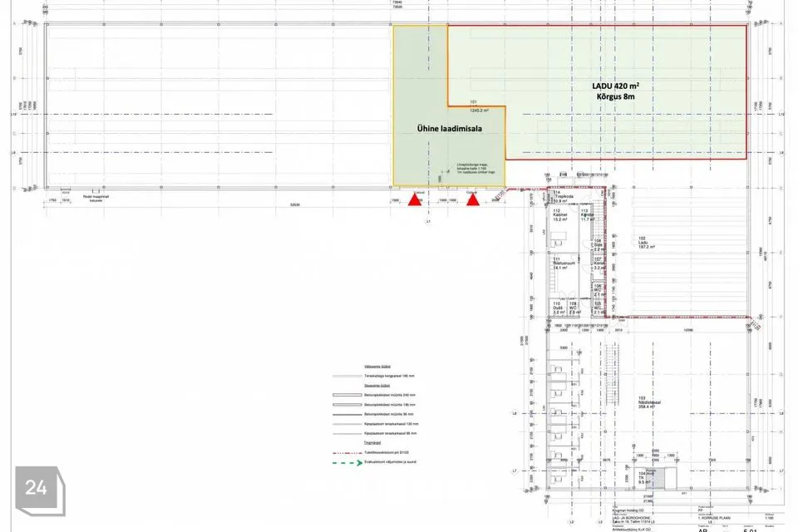Click the gray 24 logo badge
Image resolution: width=798 pixels, height=532 pixels.
point(36,490)
